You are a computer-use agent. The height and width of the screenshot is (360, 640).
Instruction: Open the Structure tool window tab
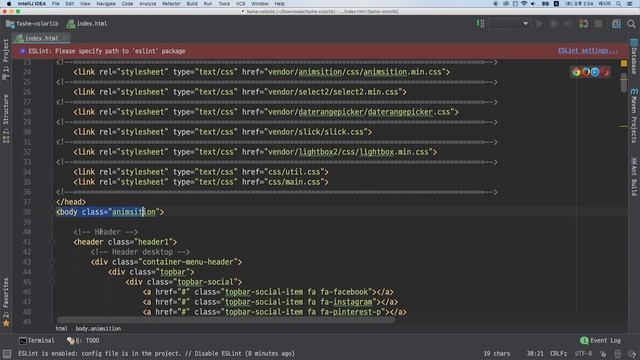[x=6, y=118]
